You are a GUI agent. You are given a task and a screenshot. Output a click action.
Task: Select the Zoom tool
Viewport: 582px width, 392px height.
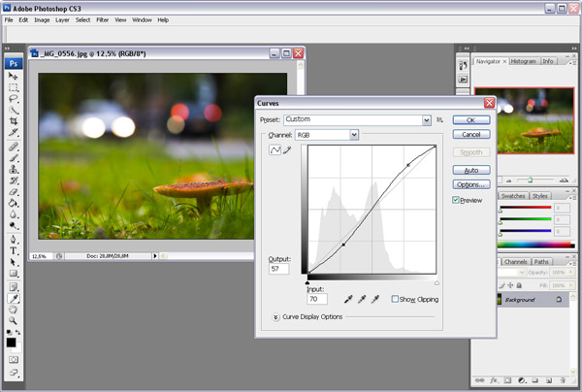point(14,321)
